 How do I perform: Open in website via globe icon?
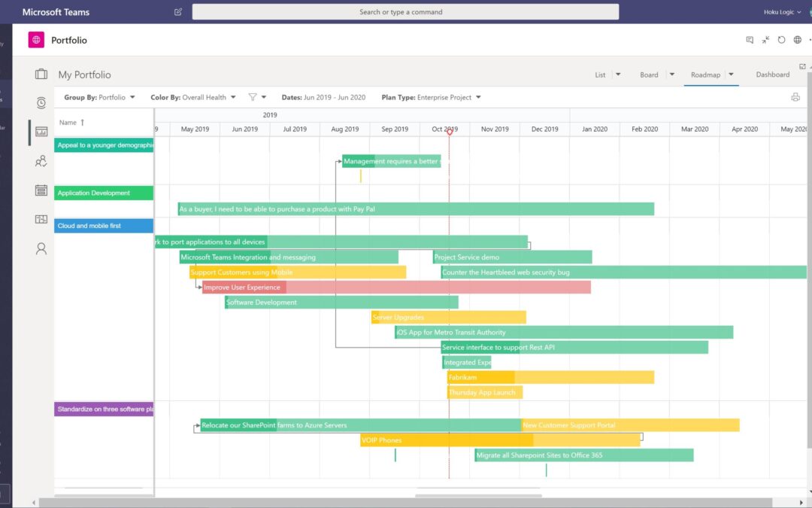click(798, 40)
